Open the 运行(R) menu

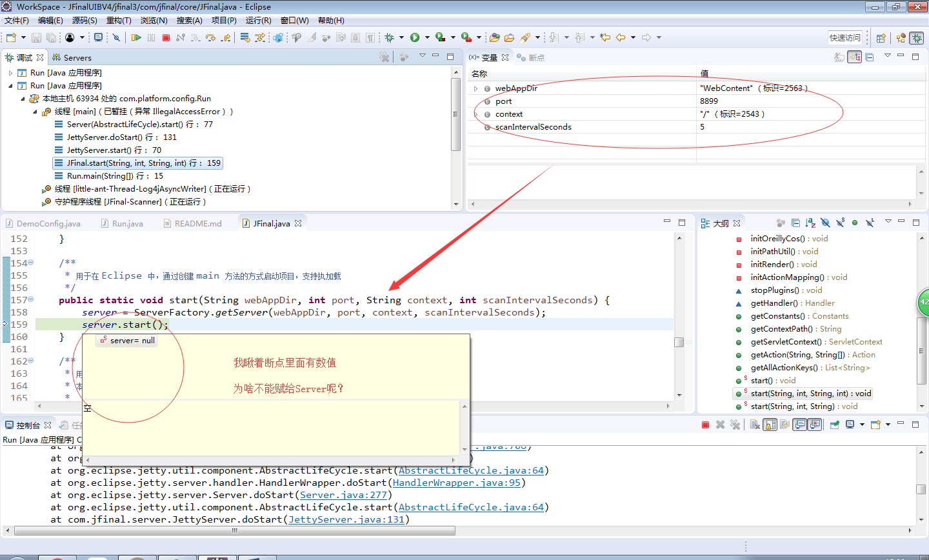point(258,21)
